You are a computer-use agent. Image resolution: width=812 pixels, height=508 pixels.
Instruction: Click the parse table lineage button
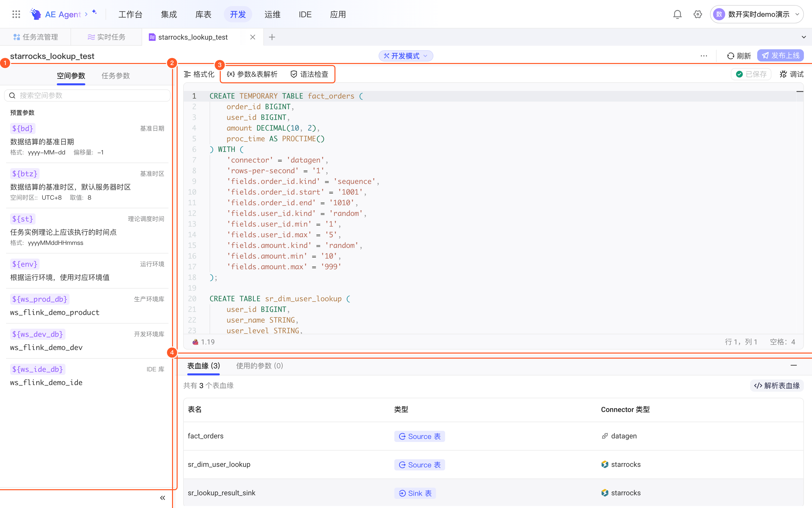pos(777,385)
